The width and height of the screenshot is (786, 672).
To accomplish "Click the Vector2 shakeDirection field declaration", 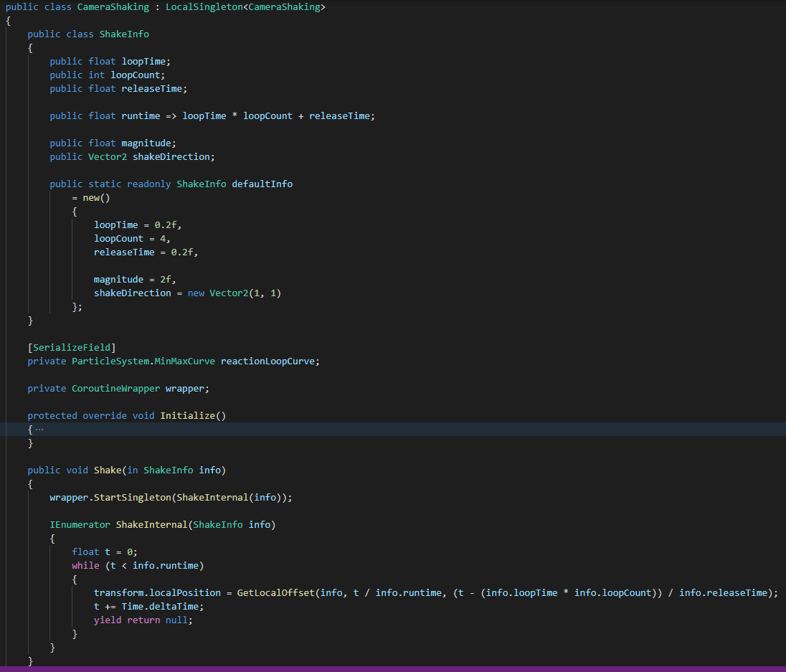I will pos(173,157).
